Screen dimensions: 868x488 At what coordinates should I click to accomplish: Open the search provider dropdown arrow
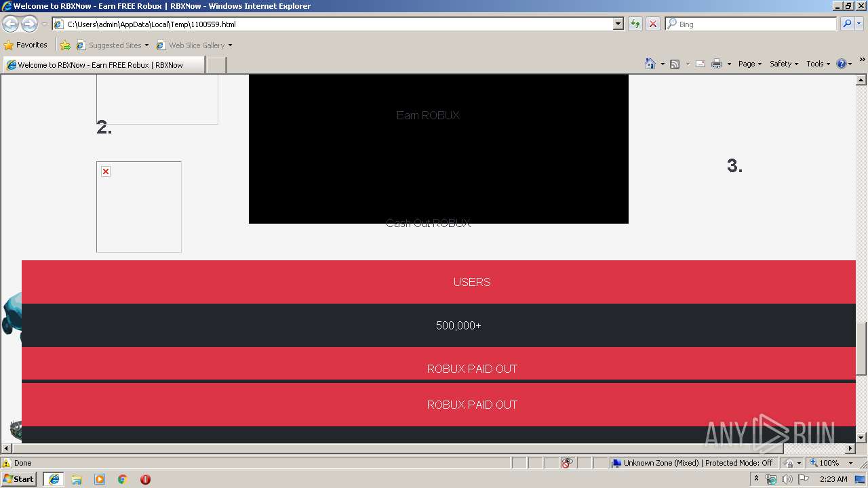(859, 24)
